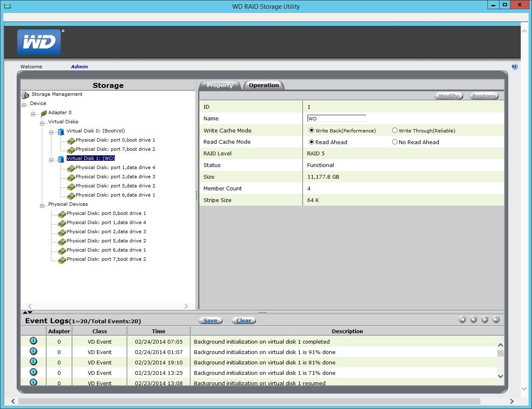Screen dimensions: 532x409
Task: Select the Storage Management label in tree
Action: (57, 95)
